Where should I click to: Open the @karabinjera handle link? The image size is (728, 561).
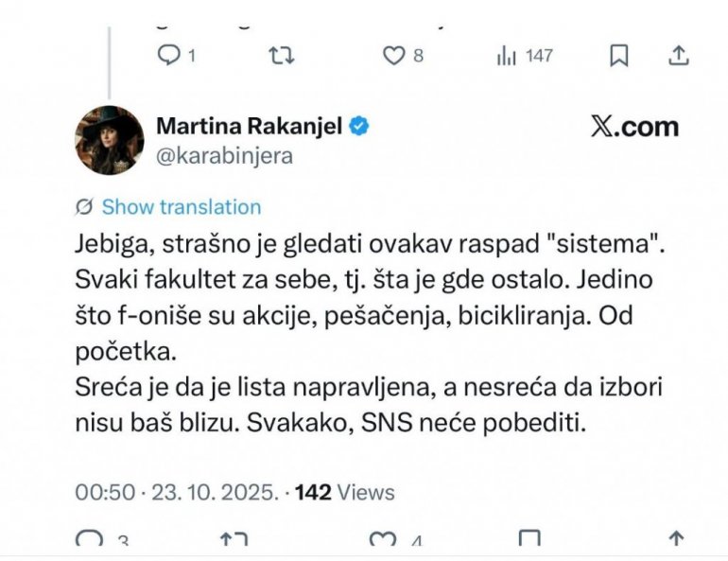(x=223, y=156)
